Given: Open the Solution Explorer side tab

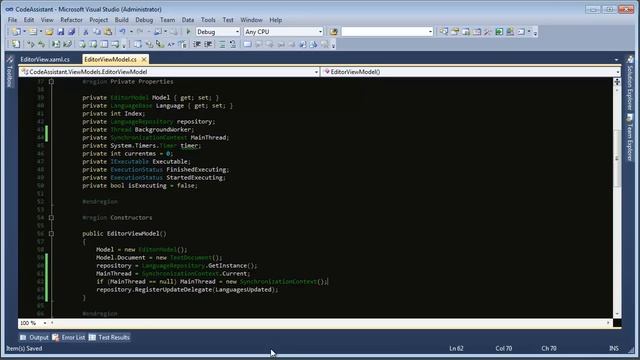Looking at the screenshot, I should pyautogui.click(x=630, y=83).
